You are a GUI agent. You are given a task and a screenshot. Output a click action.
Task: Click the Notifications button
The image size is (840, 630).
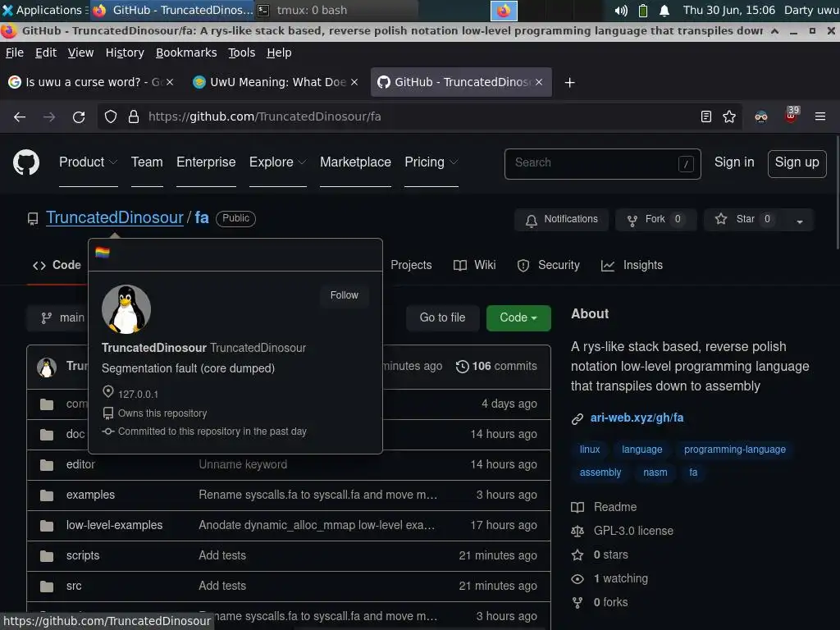(561, 220)
